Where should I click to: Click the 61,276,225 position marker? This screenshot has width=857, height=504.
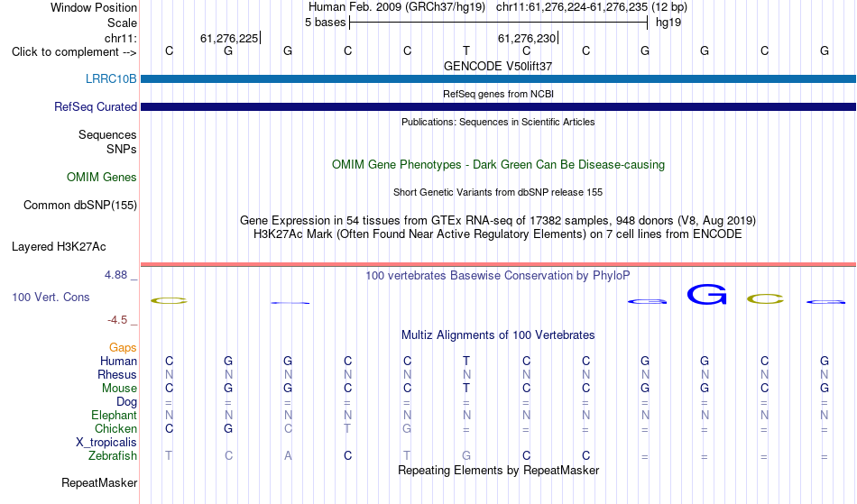pos(229,38)
